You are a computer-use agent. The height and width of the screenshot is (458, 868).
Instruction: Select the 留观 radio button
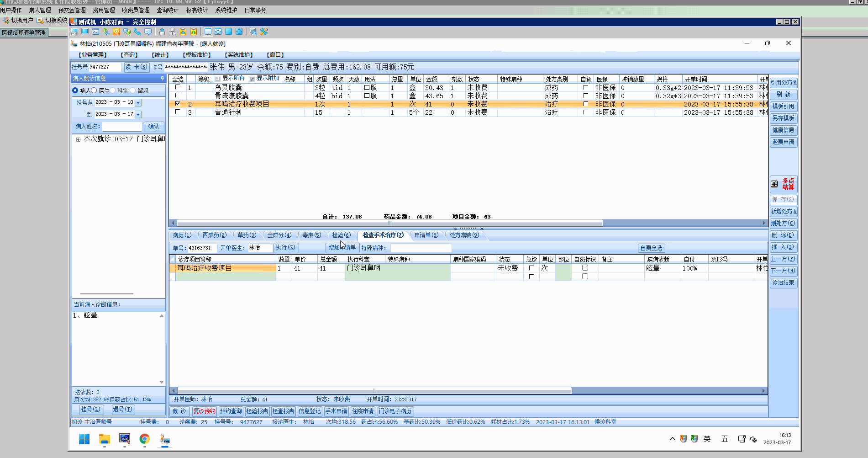point(133,91)
